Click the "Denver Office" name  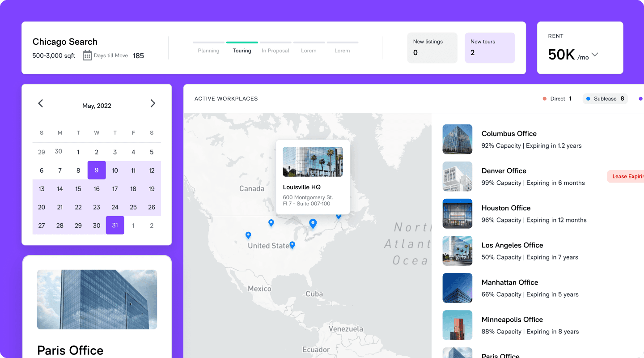(x=504, y=170)
